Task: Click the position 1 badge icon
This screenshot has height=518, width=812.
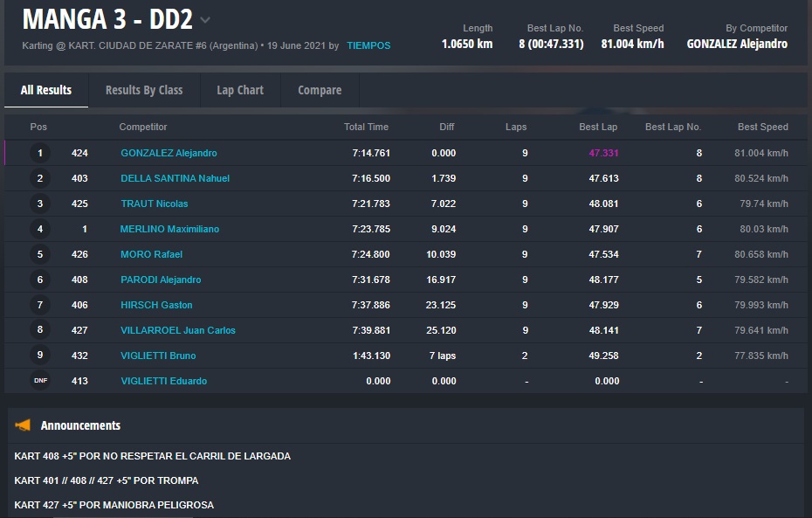Action: pyautogui.click(x=39, y=153)
